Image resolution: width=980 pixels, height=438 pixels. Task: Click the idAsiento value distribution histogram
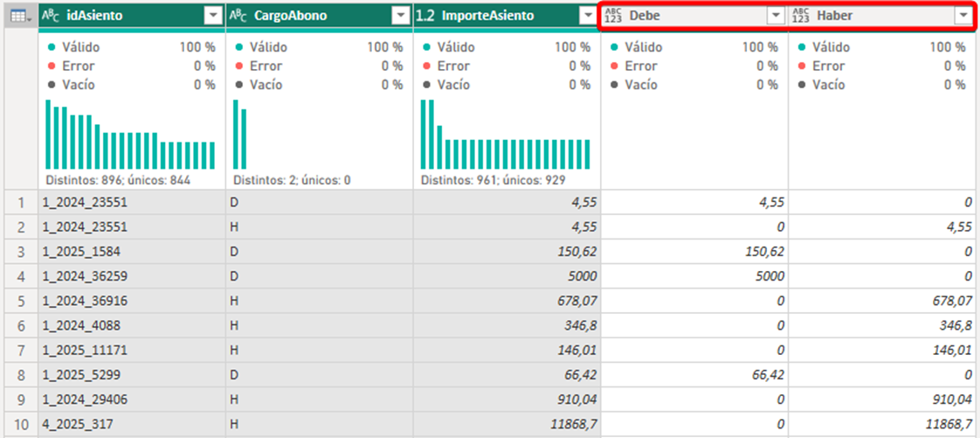click(x=131, y=136)
